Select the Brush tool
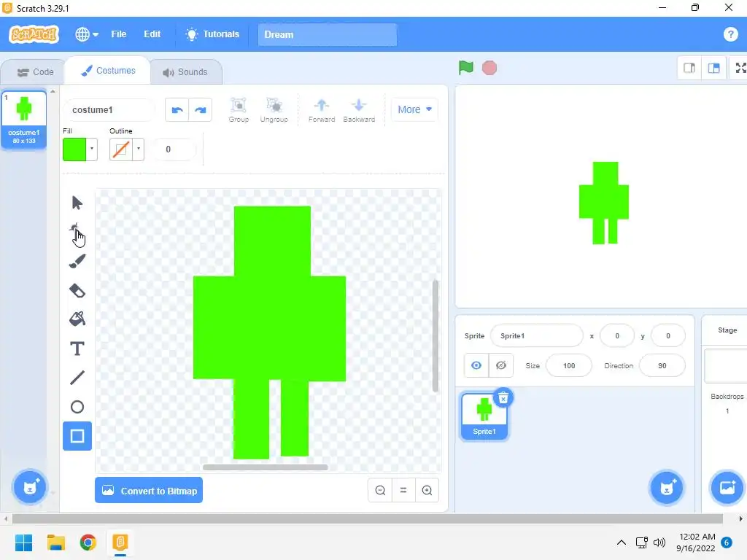 click(77, 261)
